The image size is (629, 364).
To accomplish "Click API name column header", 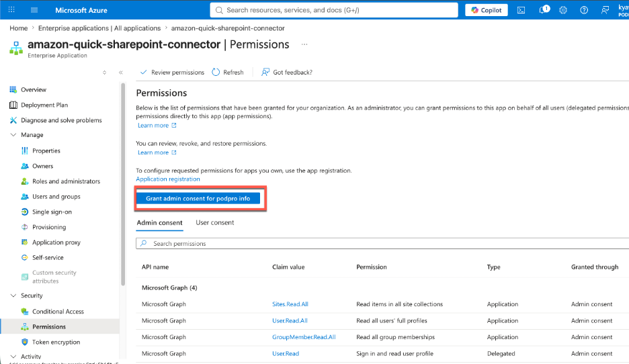I will (x=155, y=267).
